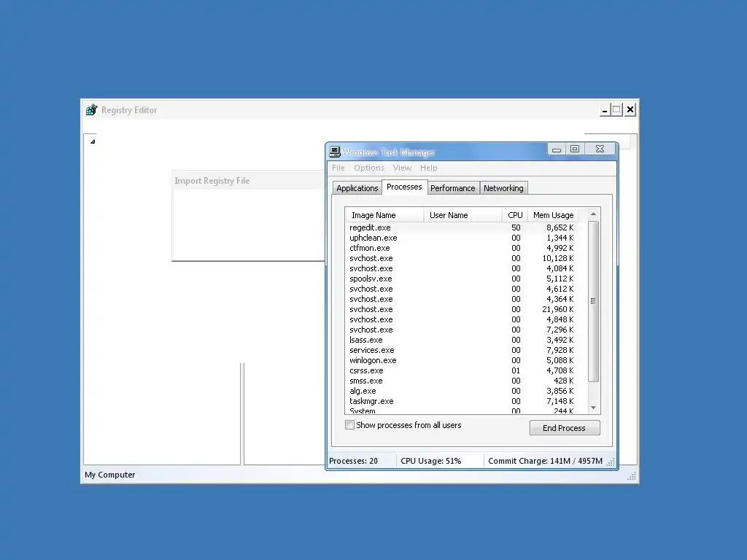The image size is (747, 560).
Task: Expand the tree arrow in Registry Editor
Action: pos(93,141)
